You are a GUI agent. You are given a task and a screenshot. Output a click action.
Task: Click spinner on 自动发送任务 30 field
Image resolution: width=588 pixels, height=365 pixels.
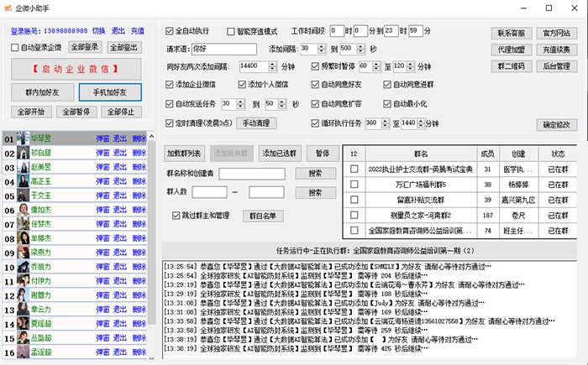coord(241,104)
